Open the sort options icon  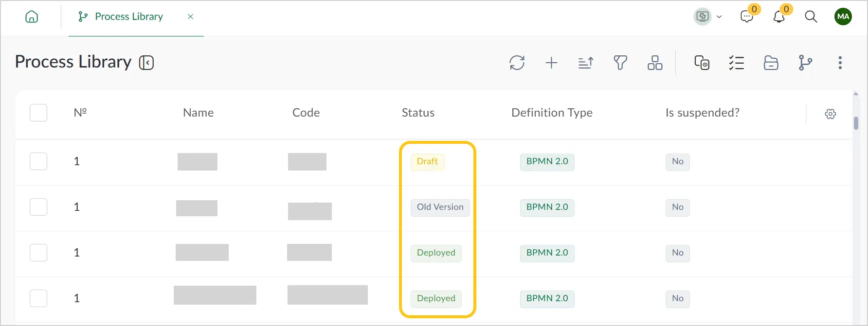[586, 63]
